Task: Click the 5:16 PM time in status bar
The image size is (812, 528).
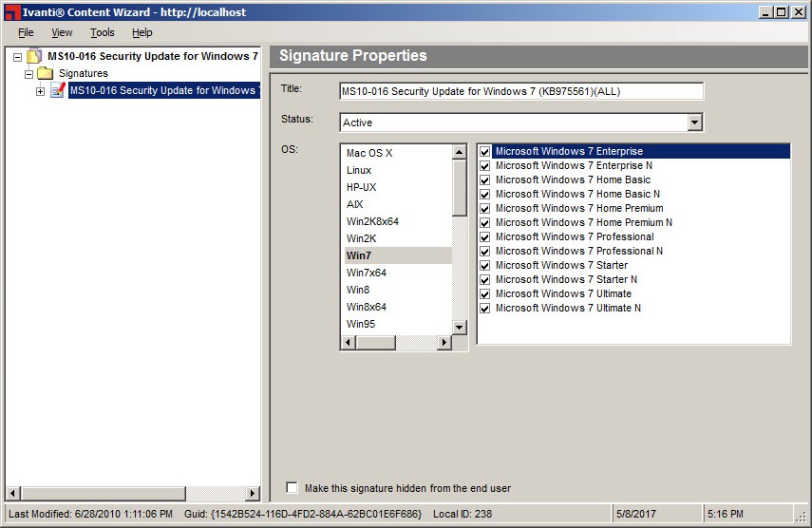Action: [725, 514]
